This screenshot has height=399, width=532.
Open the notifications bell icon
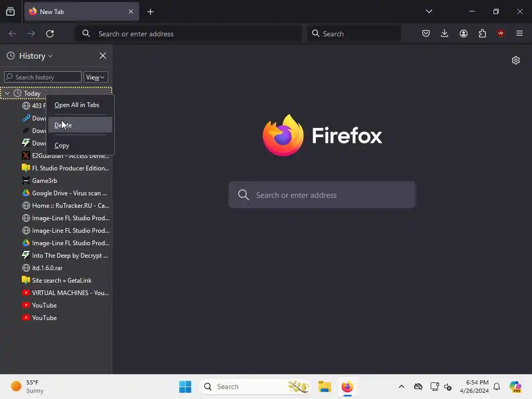[x=497, y=387]
